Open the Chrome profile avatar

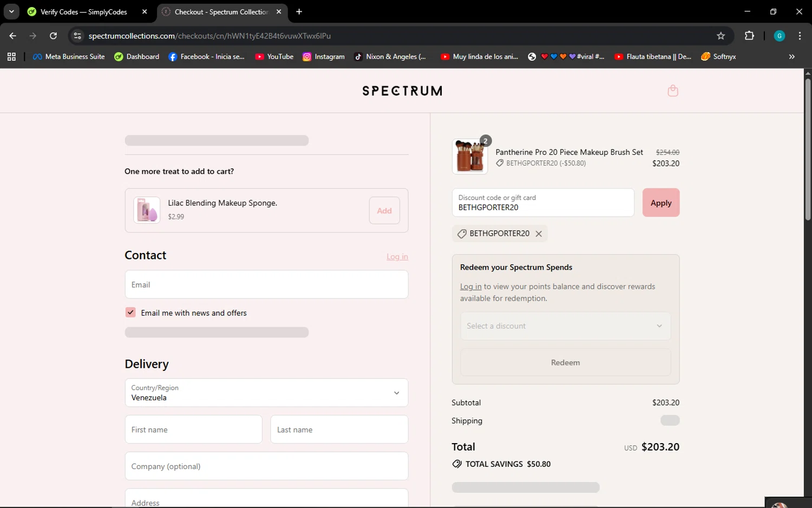pos(780,36)
